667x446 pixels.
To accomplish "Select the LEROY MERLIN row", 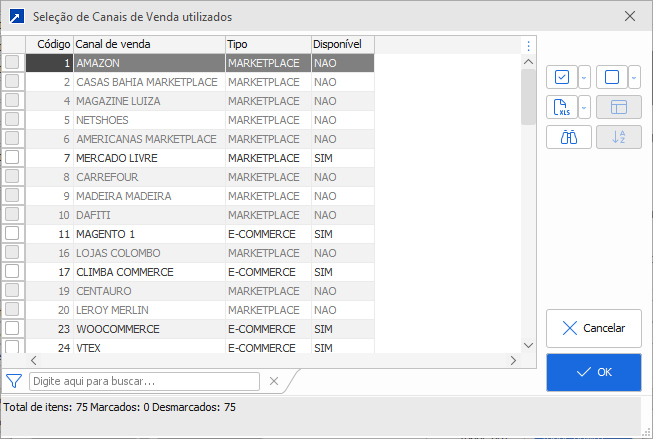I will click(200, 310).
